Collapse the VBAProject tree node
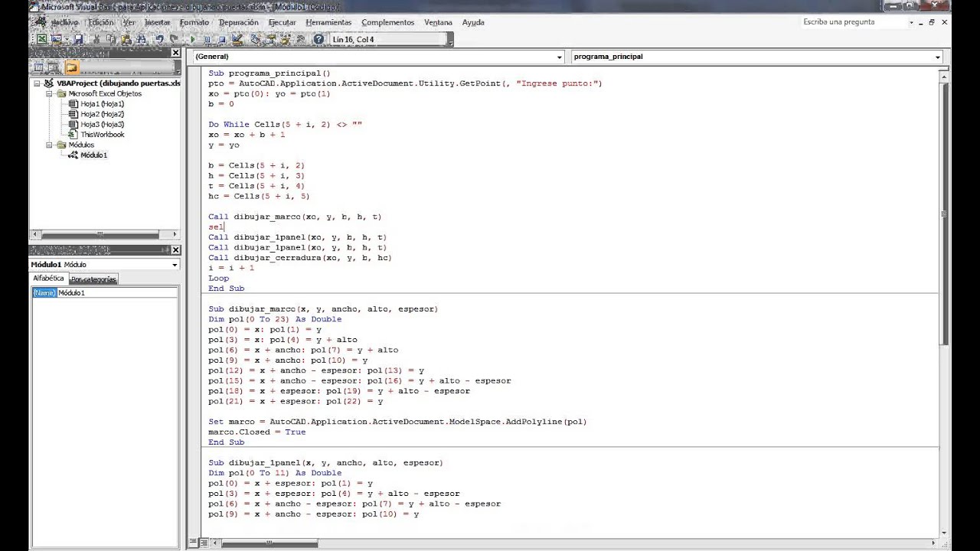This screenshot has width=980, height=551. (38, 83)
